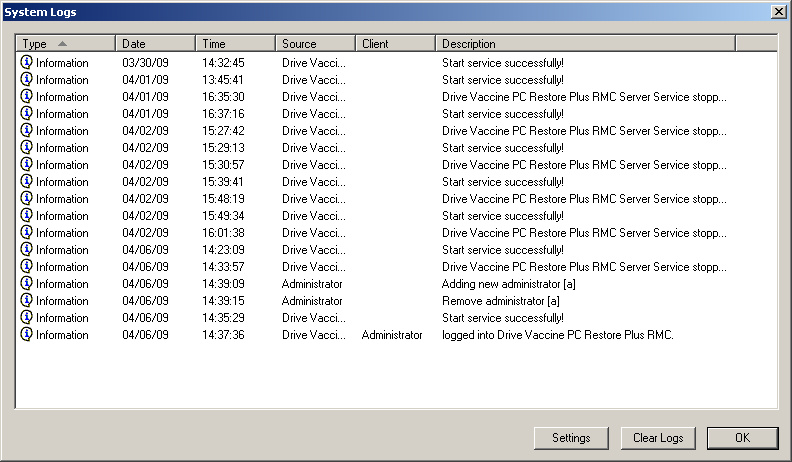Click the info icon for the 'Adding new administrator' entry
The width and height of the screenshot is (792, 462).
point(27,283)
